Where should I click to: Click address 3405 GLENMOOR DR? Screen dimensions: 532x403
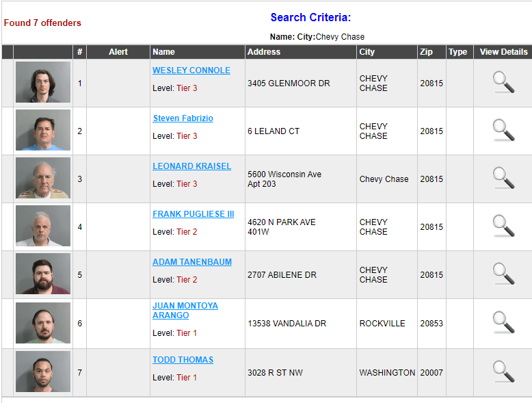click(x=289, y=83)
